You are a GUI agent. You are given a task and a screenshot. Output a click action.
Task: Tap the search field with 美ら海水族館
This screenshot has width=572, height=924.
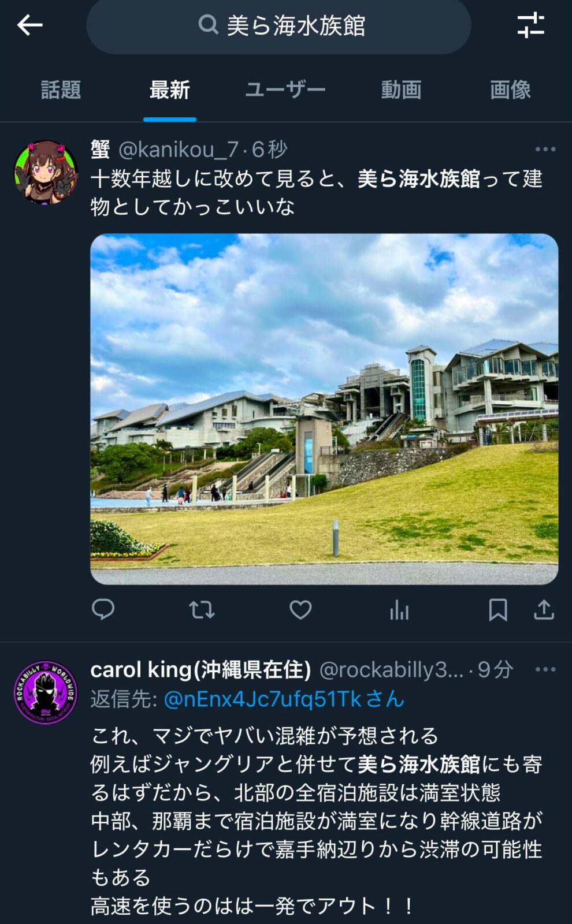279,25
